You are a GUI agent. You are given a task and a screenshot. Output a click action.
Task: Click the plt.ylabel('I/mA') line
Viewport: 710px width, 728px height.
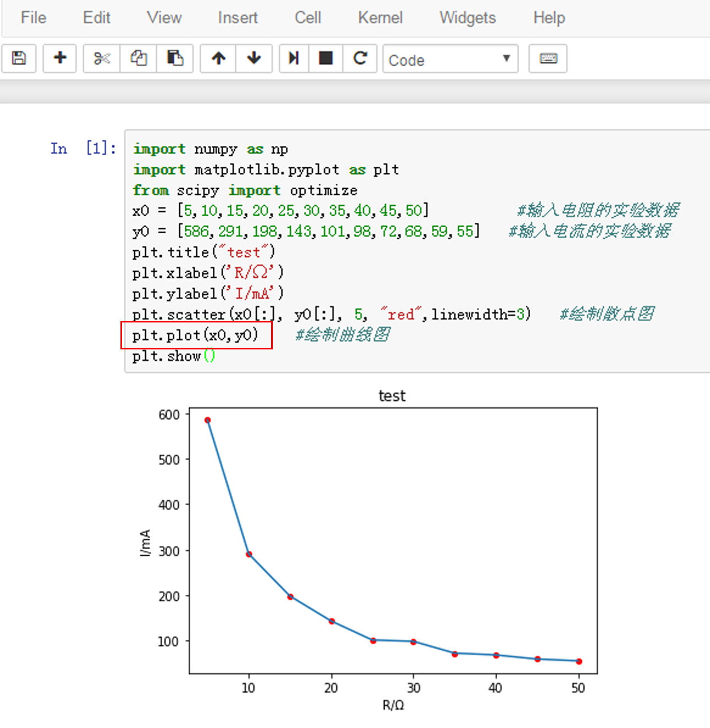tap(208, 293)
